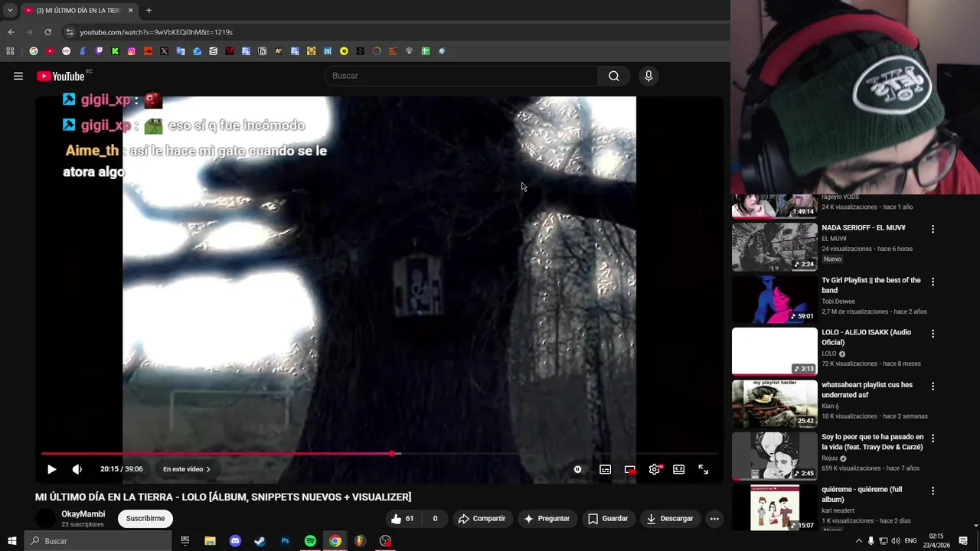
Task: Open the player settings gear
Action: tap(655, 469)
